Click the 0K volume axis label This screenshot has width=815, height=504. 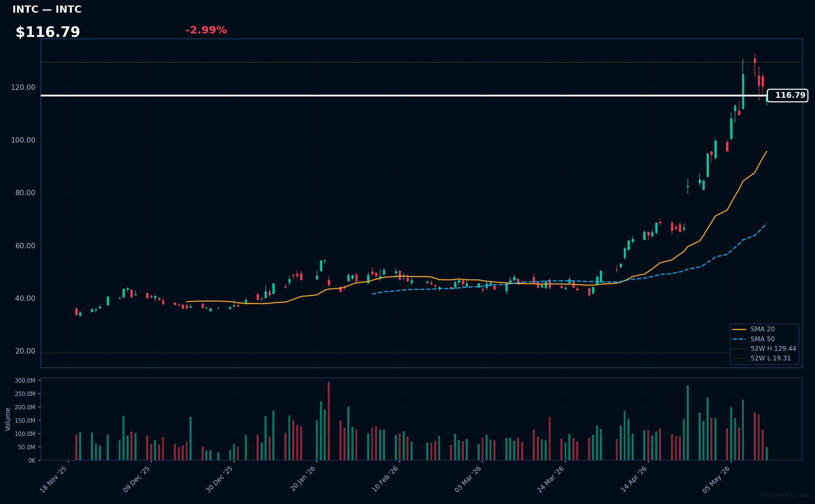(x=32, y=461)
